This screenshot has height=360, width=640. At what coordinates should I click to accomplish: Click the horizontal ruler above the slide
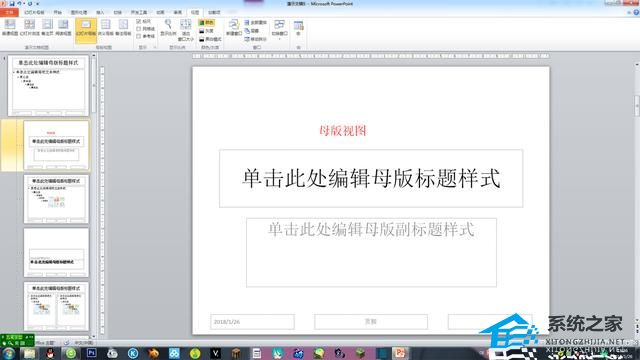tap(371, 56)
